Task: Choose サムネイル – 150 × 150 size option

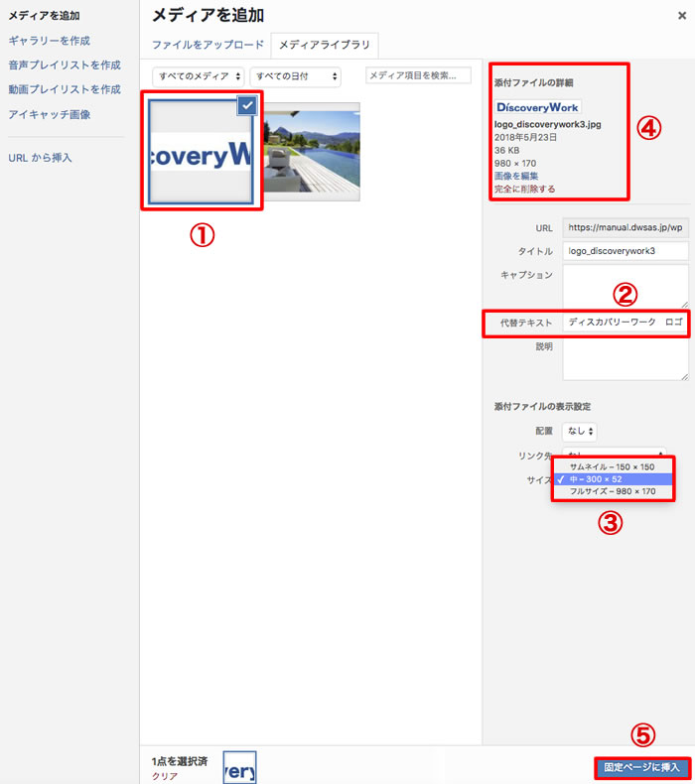Action: (x=612, y=465)
